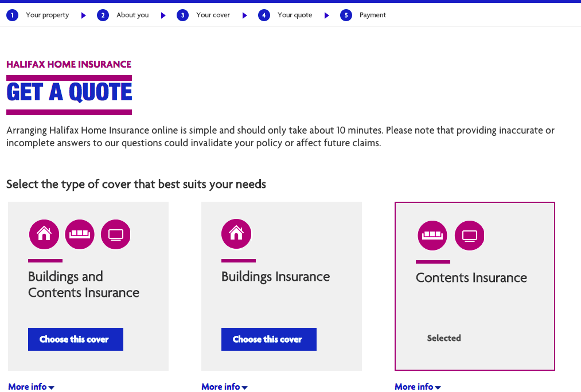Click sofa icon in Contents Insurance card
Screen dimensions: 581x392
pyautogui.click(x=432, y=236)
